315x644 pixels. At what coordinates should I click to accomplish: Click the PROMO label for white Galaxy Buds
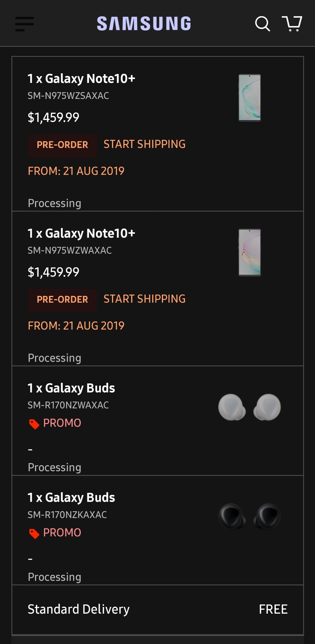tap(62, 423)
